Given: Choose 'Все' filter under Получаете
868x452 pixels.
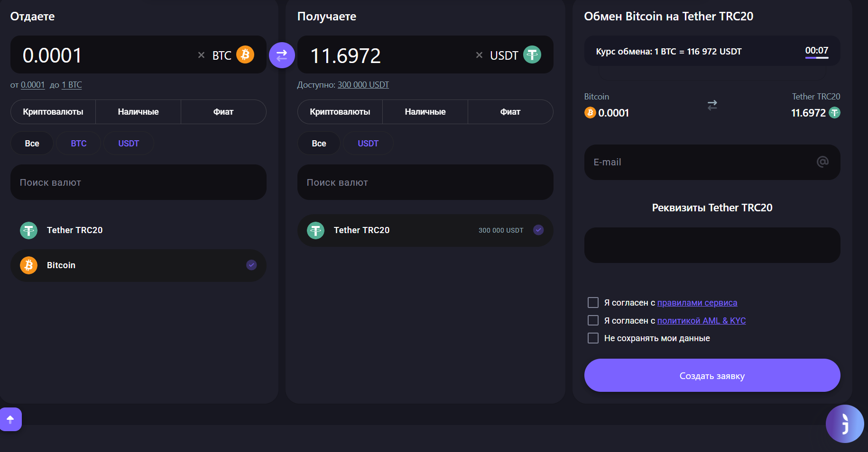Looking at the screenshot, I should 319,143.
